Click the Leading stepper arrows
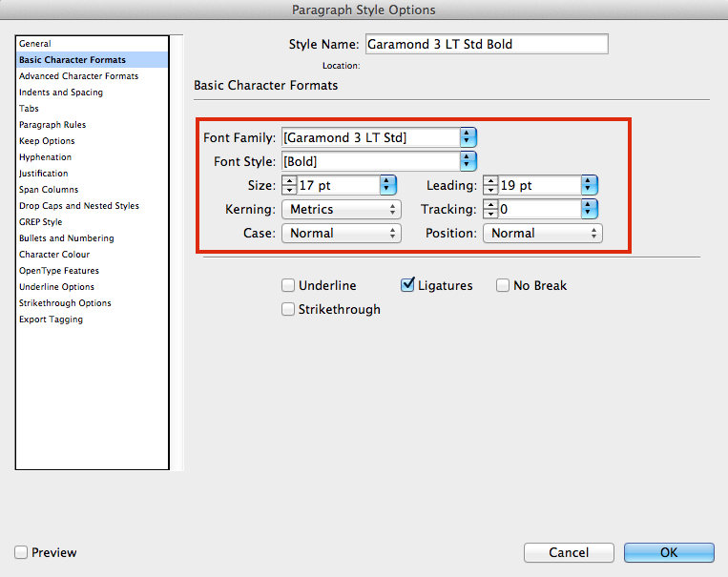Viewport: 728px width, 577px height. pyautogui.click(x=490, y=186)
